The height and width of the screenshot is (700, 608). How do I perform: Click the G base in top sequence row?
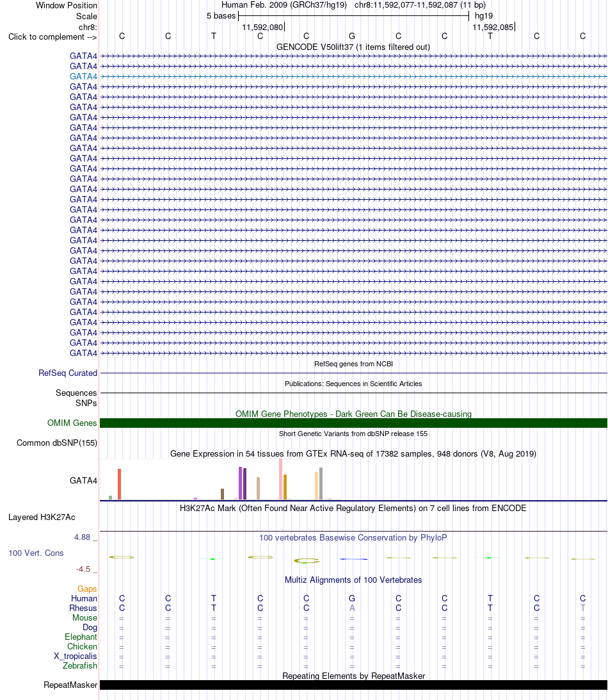click(x=352, y=36)
